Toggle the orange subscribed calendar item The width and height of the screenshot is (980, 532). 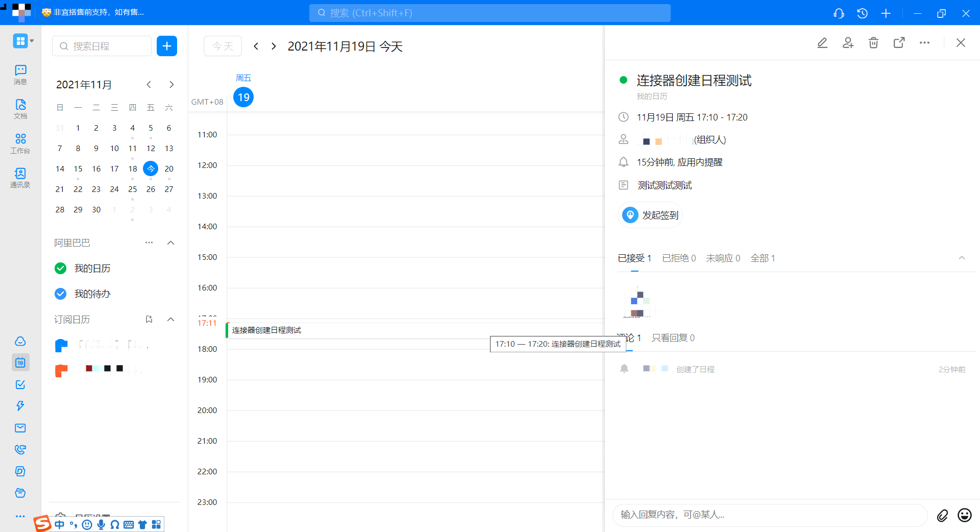[x=61, y=371]
